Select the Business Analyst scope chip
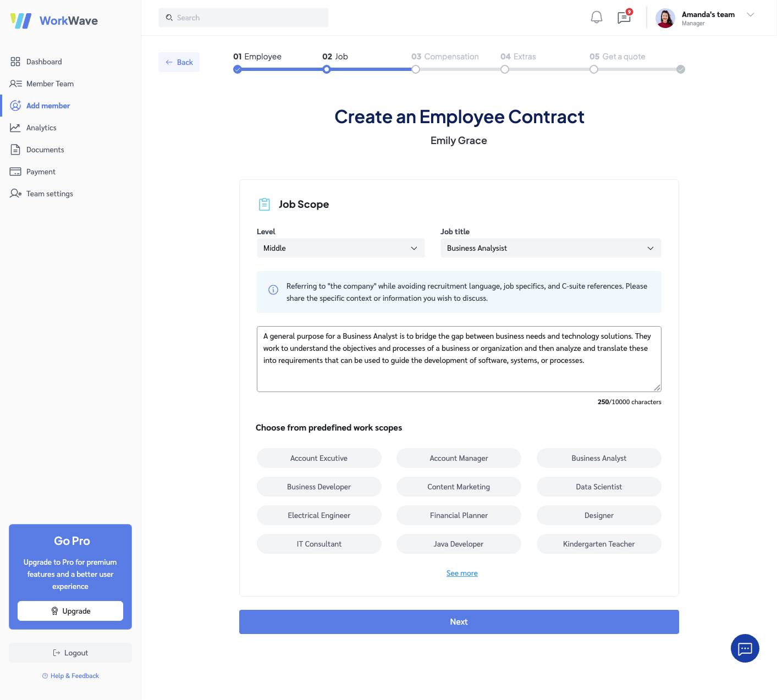The height and width of the screenshot is (700, 777). [x=598, y=458]
